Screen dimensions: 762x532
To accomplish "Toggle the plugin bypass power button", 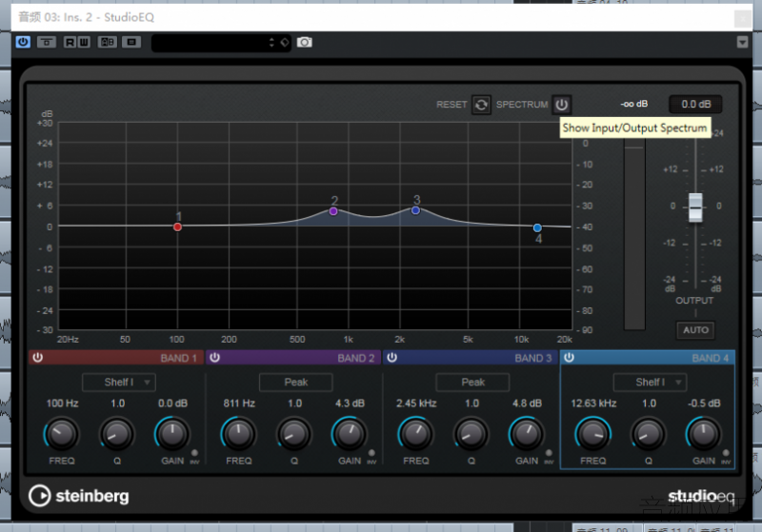I will (23, 42).
